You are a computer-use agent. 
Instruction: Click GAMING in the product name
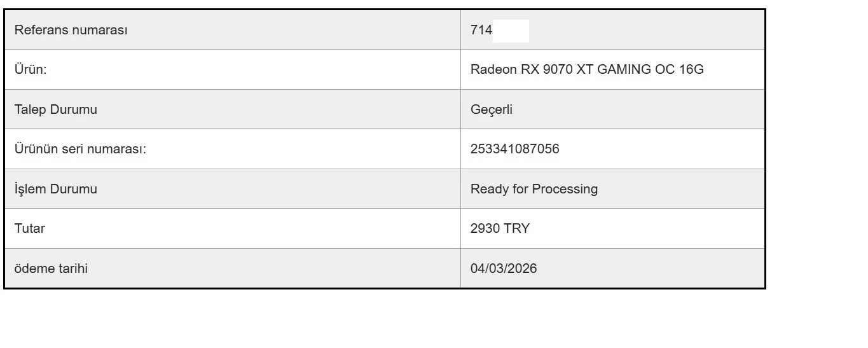point(623,69)
